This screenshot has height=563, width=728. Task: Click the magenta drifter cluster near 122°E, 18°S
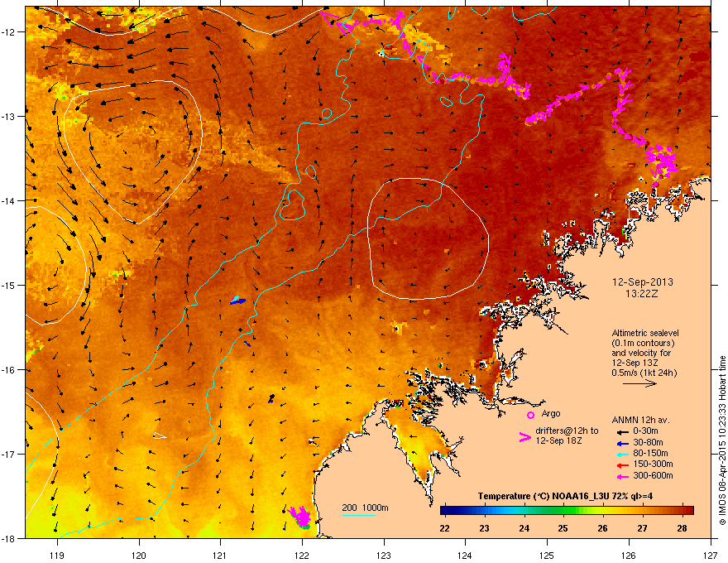click(299, 517)
